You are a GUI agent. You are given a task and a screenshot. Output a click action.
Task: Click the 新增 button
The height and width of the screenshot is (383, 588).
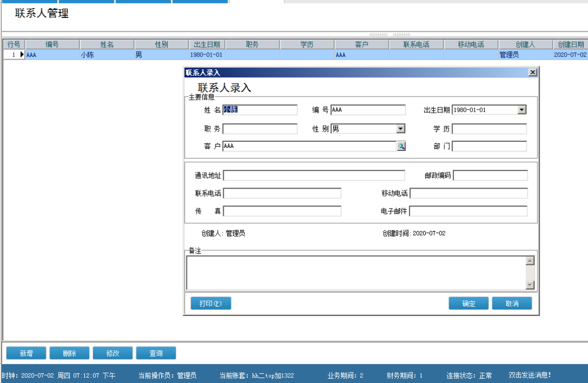[x=26, y=353]
